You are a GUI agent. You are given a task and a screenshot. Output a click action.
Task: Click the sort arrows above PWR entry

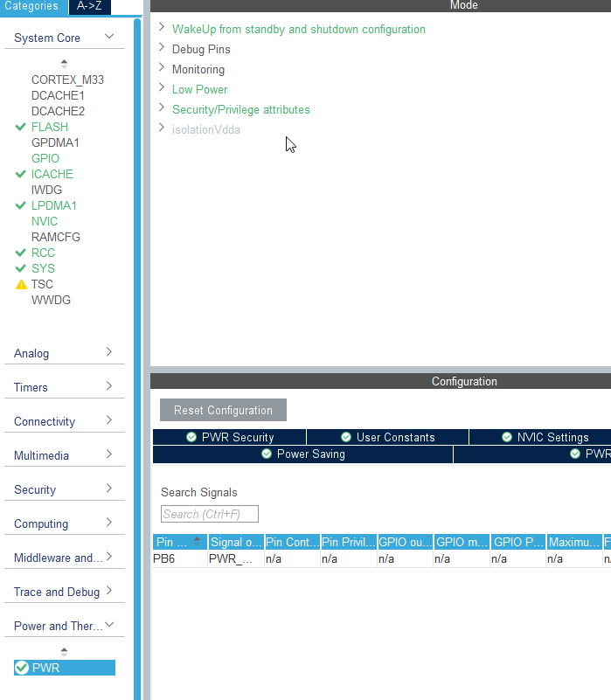[x=64, y=652]
